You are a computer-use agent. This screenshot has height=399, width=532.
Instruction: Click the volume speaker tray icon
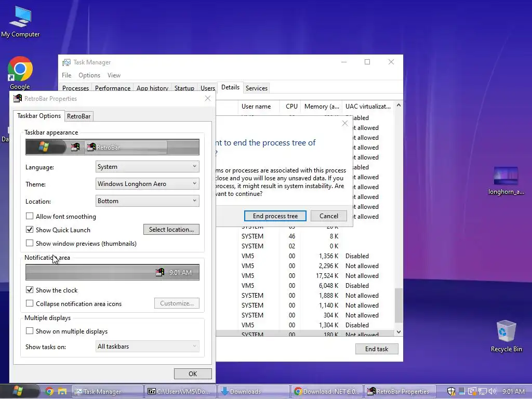point(493,392)
